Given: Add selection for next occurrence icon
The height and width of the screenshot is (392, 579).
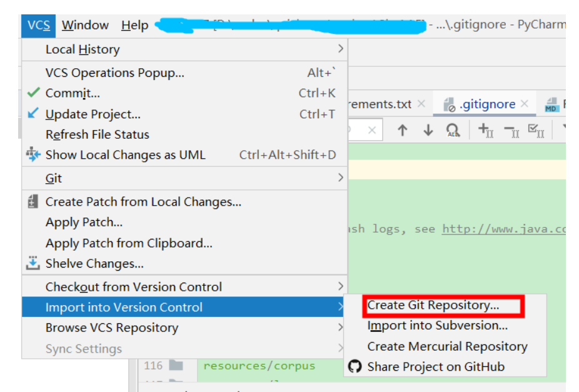Looking at the screenshot, I should pyautogui.click(x=486, y=130).
